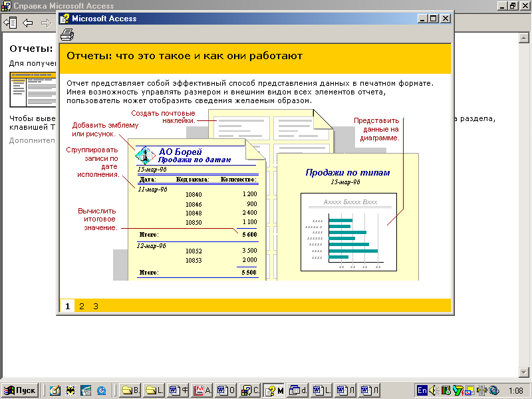
Task: Switch to page 3 of the topic
Action: [96, 306]
